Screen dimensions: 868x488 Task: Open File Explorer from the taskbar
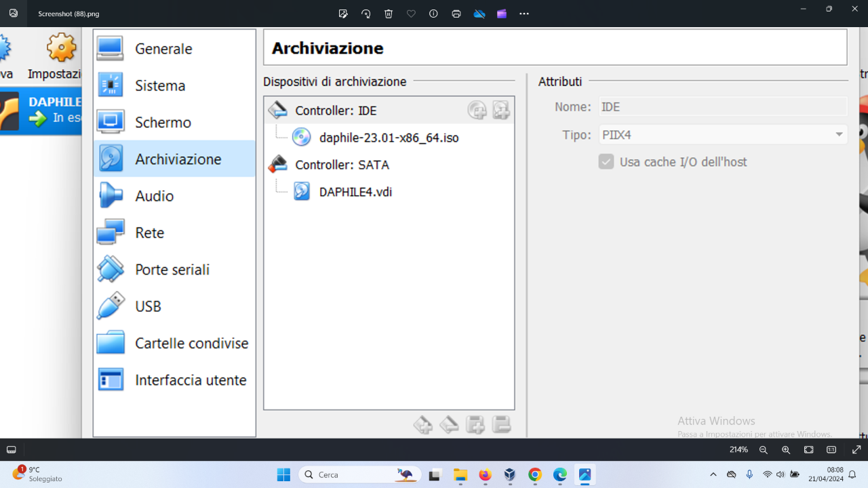click(460, 474)
